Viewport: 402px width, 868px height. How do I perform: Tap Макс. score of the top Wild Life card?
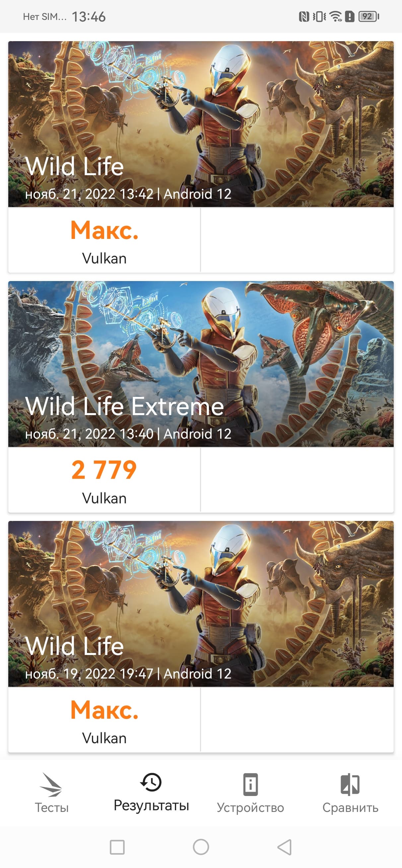coord(104,231)
